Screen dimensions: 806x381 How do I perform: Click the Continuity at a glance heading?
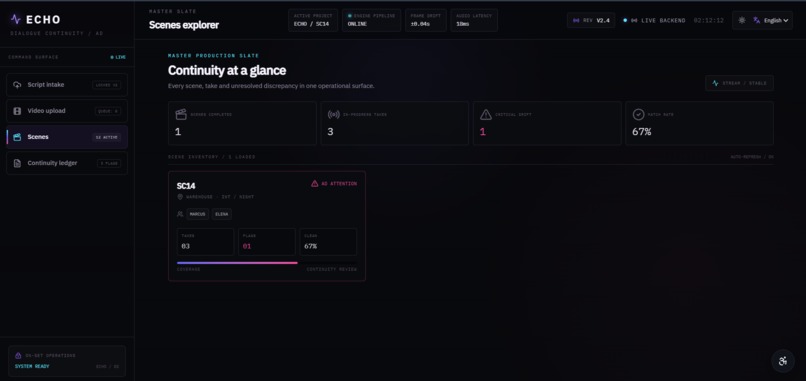(227, 70)
